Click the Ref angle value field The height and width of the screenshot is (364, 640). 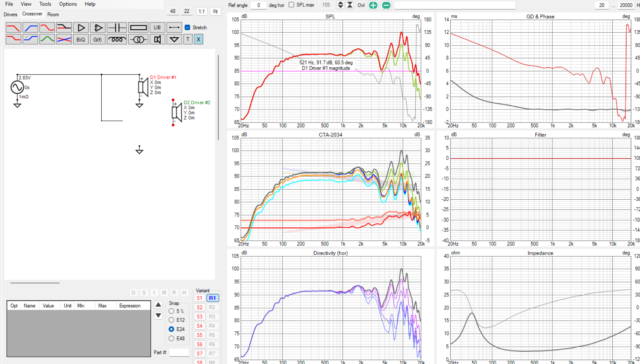coord(259,5)
